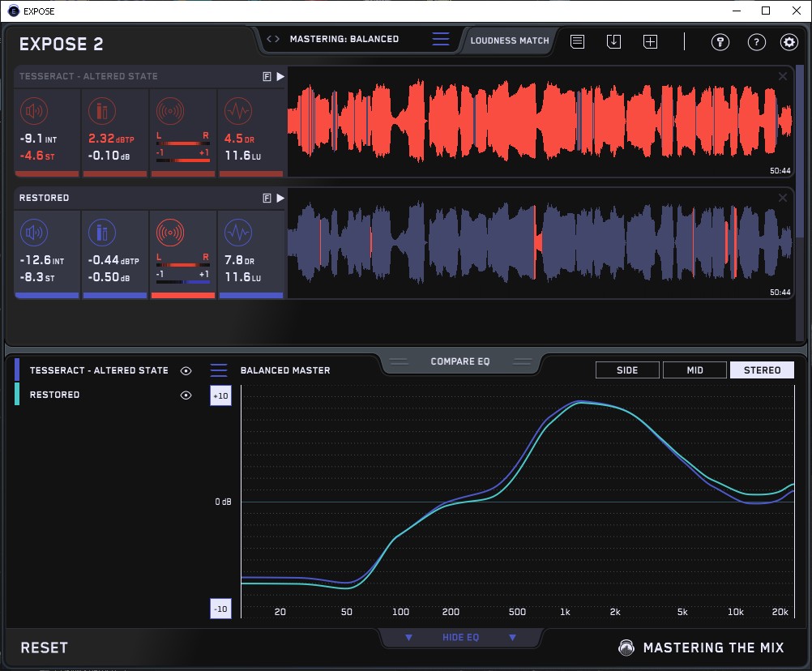812x671 pixels.
Task: Click the dynamic range waveform icon on Tesseract track
Action: 237,111
